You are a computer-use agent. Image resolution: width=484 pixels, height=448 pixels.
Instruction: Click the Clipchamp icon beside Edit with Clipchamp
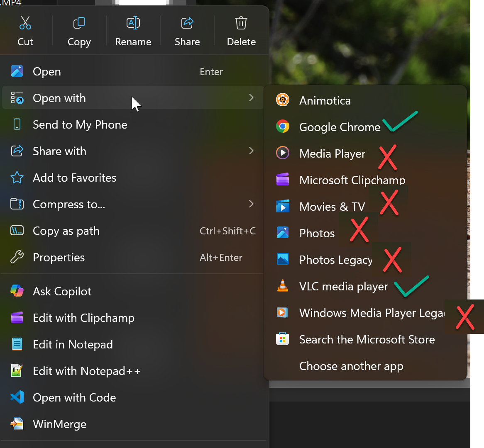pyautogui.click(x=17, y=317)
